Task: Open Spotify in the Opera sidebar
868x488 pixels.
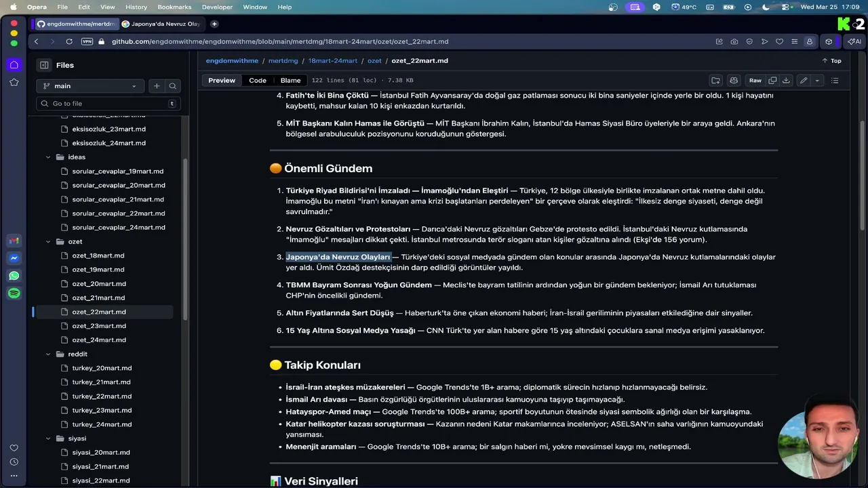Action: tap(14, 293)
